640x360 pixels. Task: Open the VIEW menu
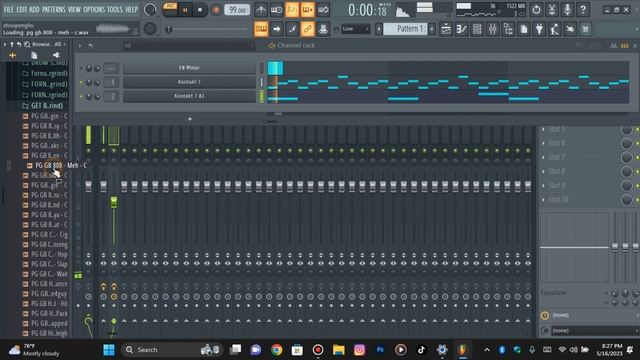[x=74, y=9]
